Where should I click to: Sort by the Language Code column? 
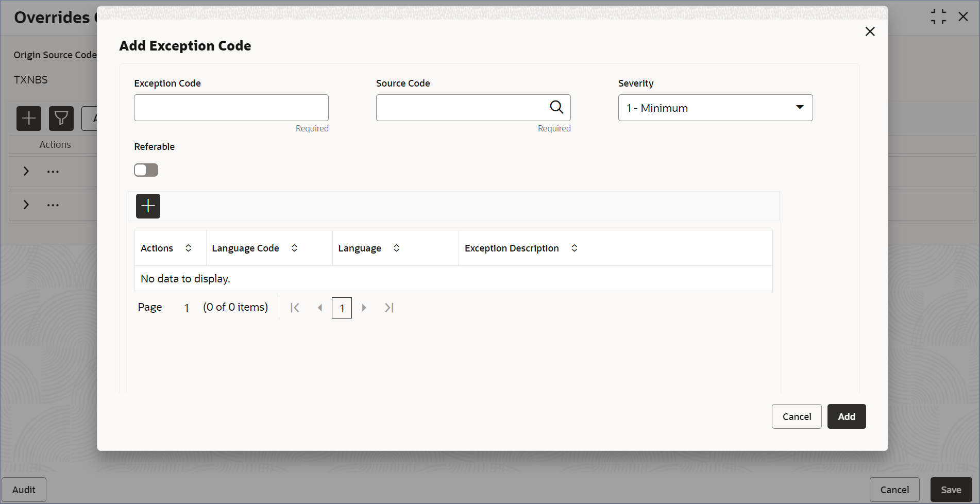click(294, 248)
